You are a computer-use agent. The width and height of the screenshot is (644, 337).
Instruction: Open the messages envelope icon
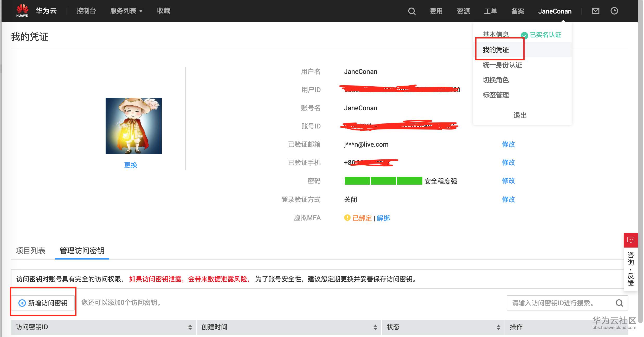pos(595,11)
